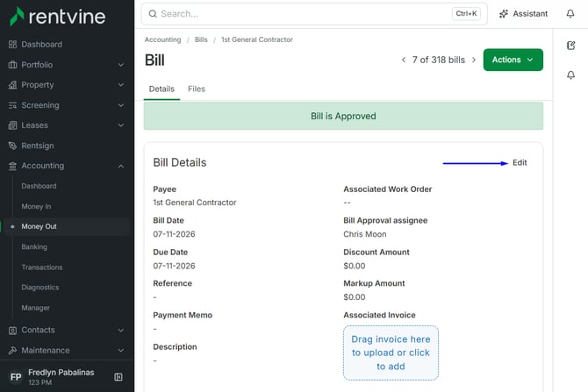This screenshot has width=588, height=392.
Task: Open Money In submenu item
Action: click(36, 206)
